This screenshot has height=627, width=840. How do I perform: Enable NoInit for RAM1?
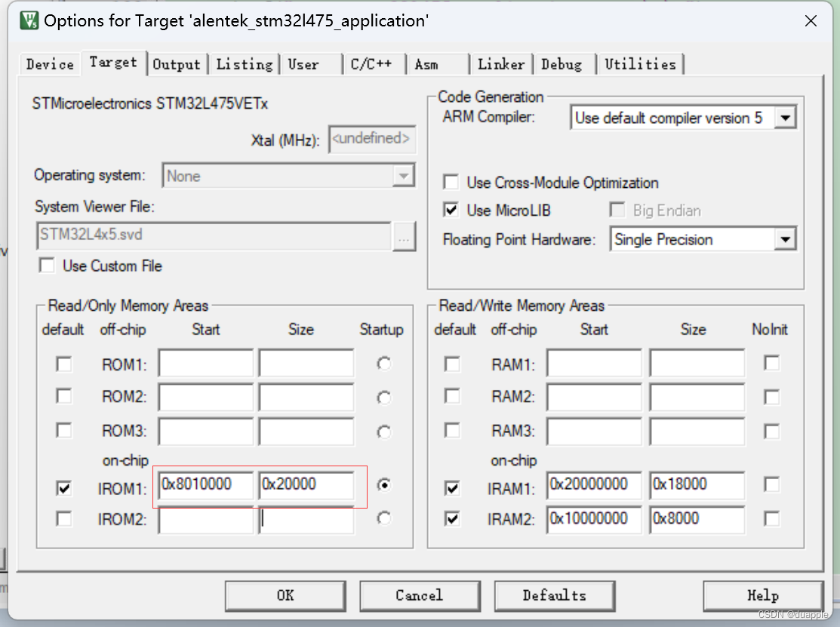[x=771, y=364]
